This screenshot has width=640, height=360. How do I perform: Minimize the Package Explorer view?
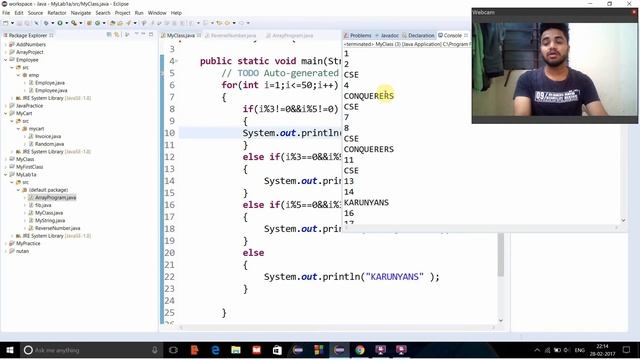tap(143, 34)
